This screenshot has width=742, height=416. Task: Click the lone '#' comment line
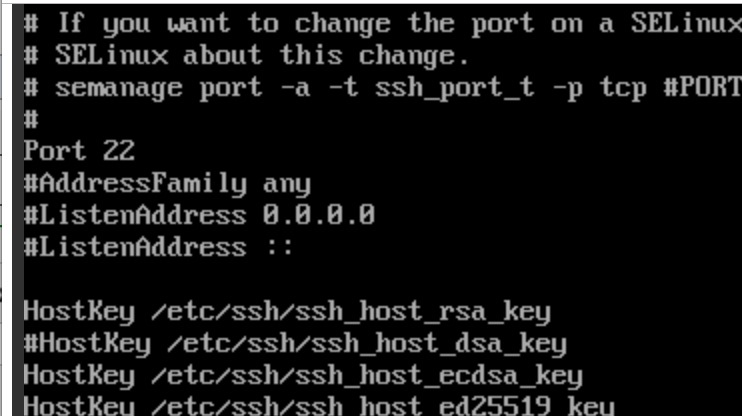tap(31, 119)
